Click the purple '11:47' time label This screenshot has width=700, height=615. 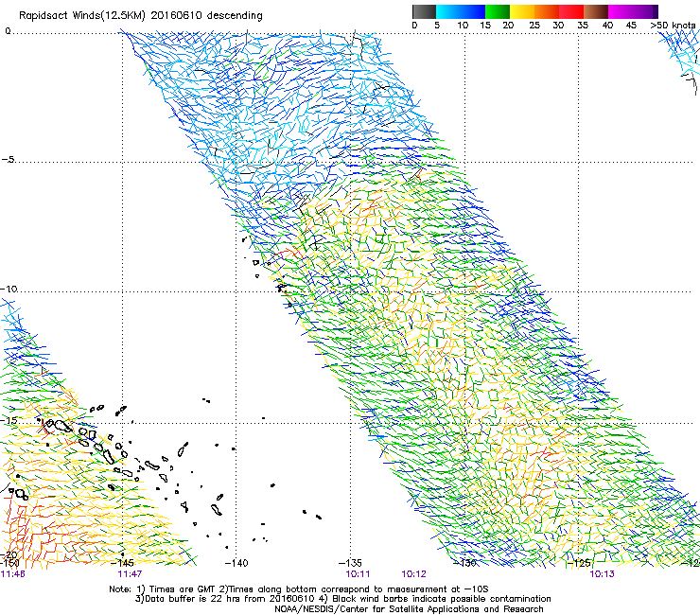tap(130, 574)
